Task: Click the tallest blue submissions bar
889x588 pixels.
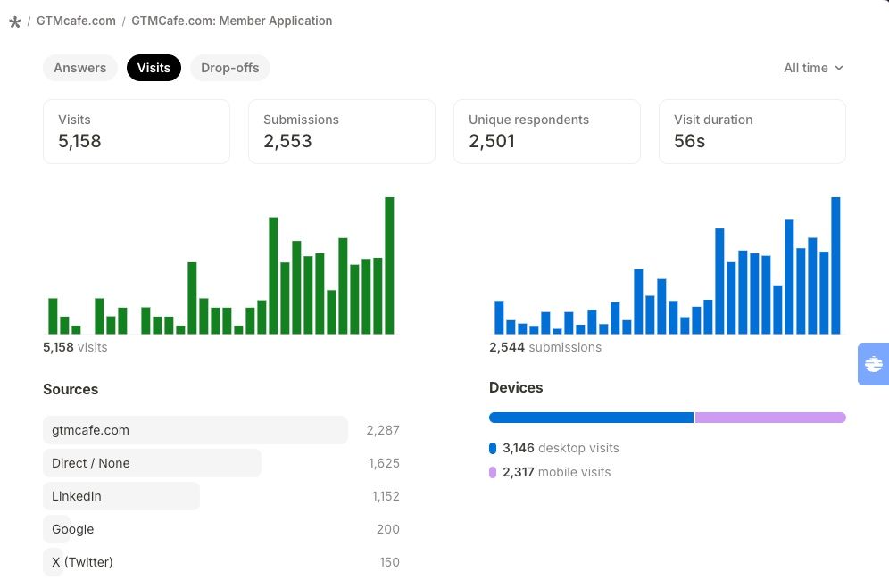Action: click(835, 265)
